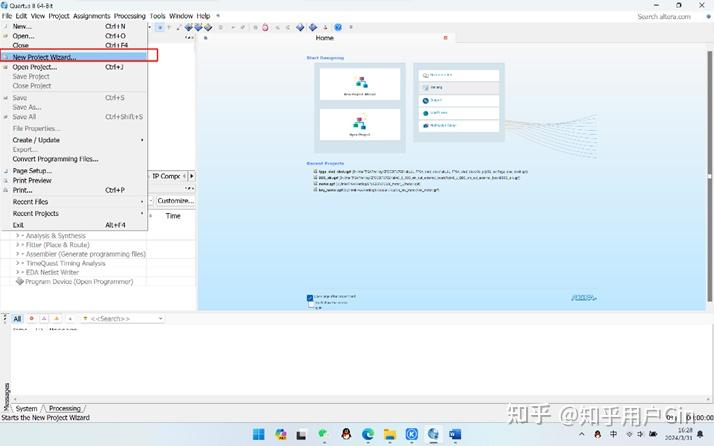
Task: Click Open Project tile on Home page
Action: (360, 124)
